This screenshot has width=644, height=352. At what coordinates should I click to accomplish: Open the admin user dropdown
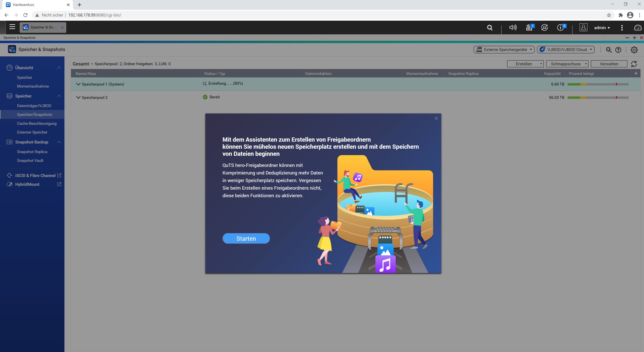(x=602, y=28)
